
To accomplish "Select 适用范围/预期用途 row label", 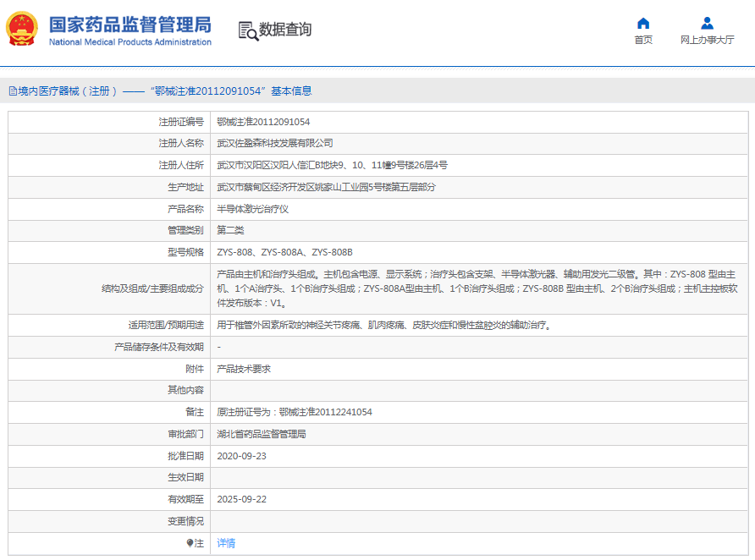I will click(166, 325).
